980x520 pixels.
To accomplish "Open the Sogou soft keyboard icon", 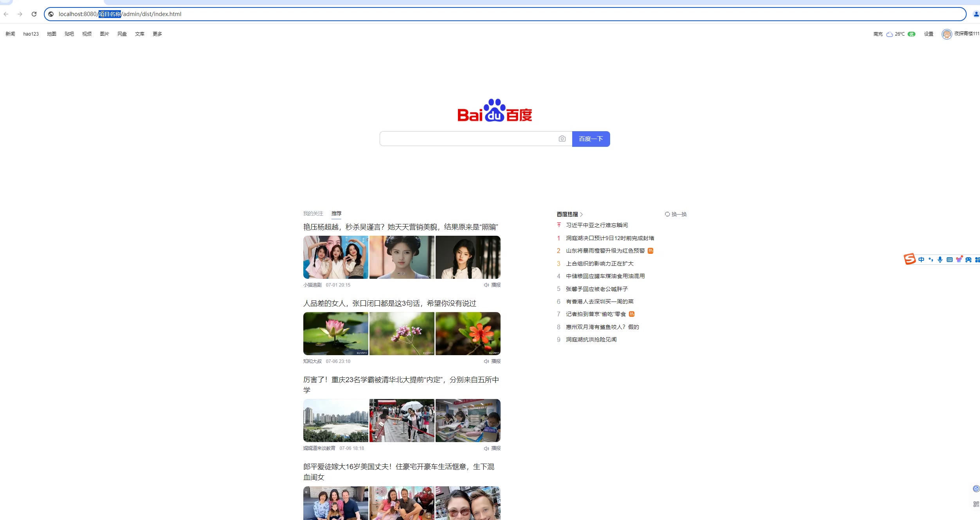I will pyautogui.click(x=949, y=260).
